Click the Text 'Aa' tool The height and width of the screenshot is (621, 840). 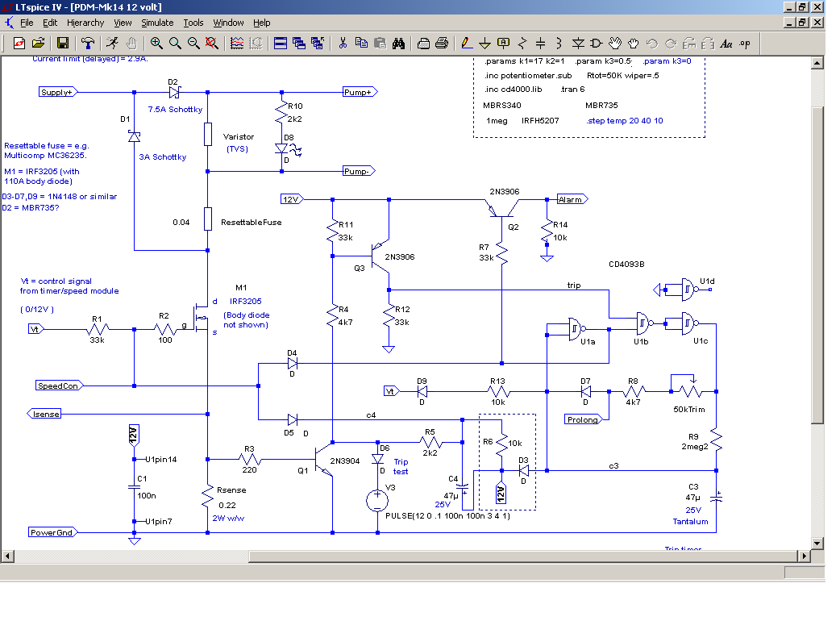(726, 44)
